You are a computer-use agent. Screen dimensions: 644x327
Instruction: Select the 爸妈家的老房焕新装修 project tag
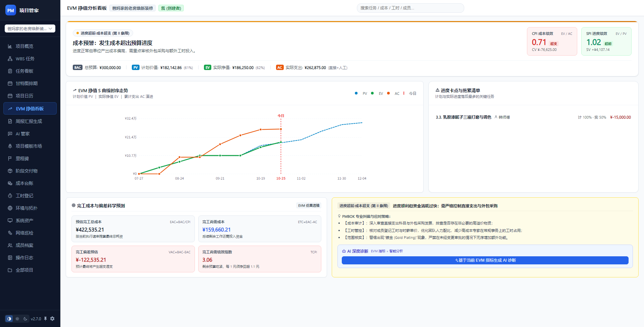132,8
